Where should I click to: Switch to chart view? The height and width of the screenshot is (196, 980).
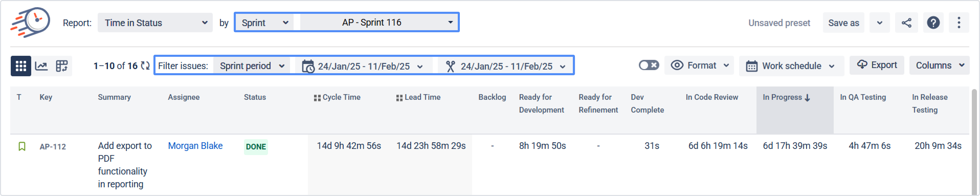(x=41, y=66)
